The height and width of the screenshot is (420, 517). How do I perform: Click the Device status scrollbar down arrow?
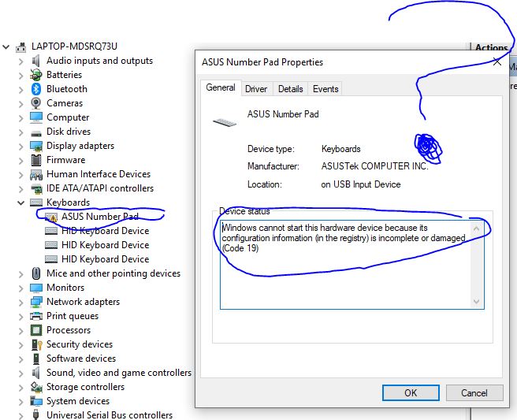[x=476, y=301]
